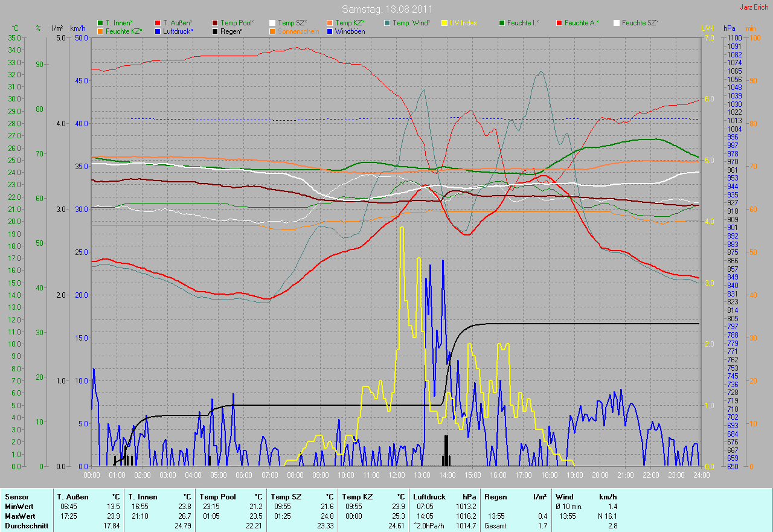
Task: Click the 'Sensor' table header
Action: (16, 496)
